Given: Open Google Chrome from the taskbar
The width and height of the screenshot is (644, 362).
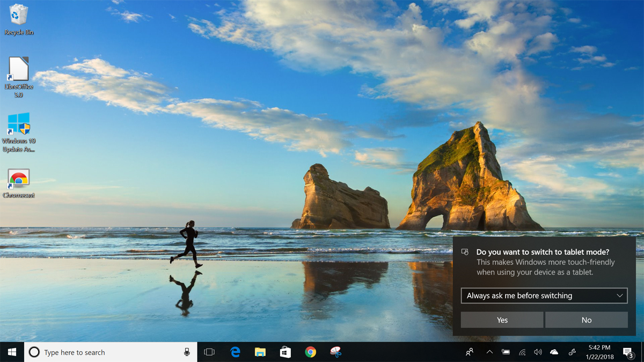Looking at the screenshot, I should click(311, 352).
